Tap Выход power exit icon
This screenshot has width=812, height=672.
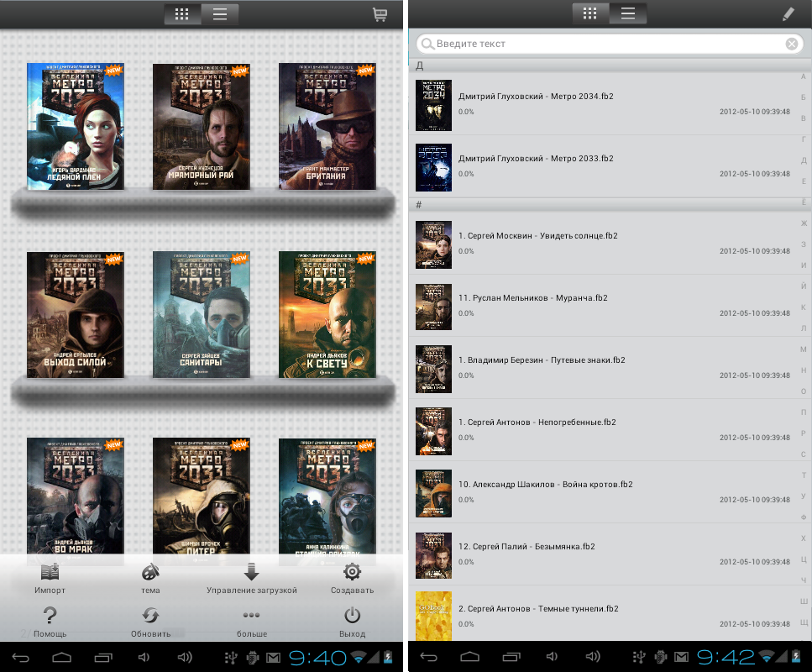[352, 622]
